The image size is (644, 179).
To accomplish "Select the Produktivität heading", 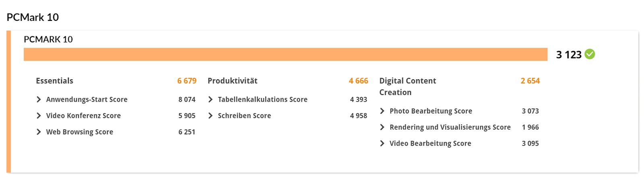I will point(233,81).
